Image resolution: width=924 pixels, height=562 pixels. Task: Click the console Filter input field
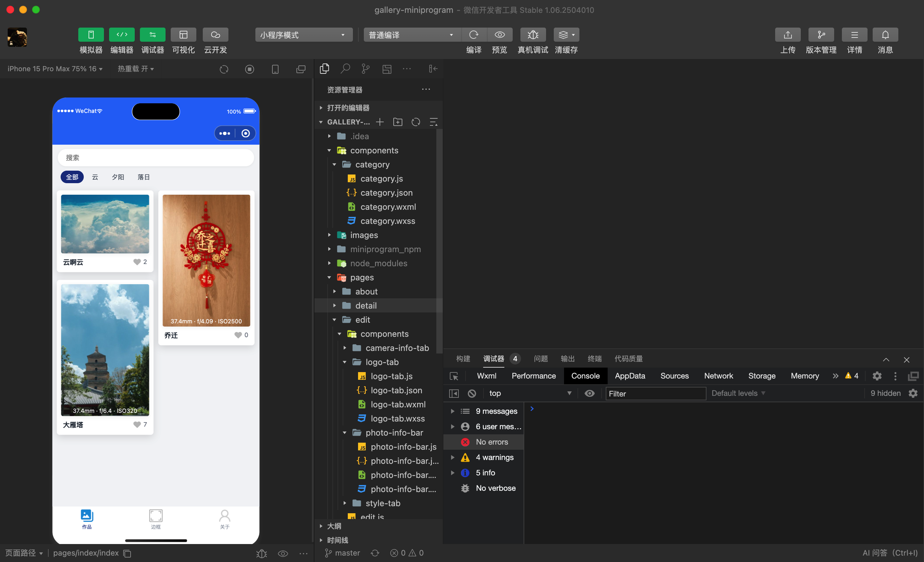click(655, 394)
